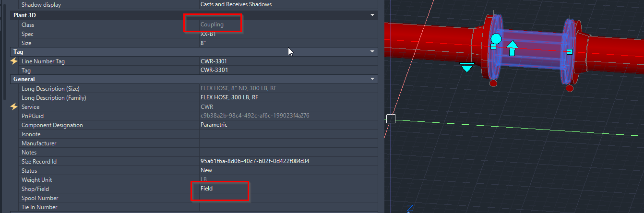The width and height of the screenshot is (644, 213).
Task: Click the Plant 3D section header
Action: click(x=194, y=15)
